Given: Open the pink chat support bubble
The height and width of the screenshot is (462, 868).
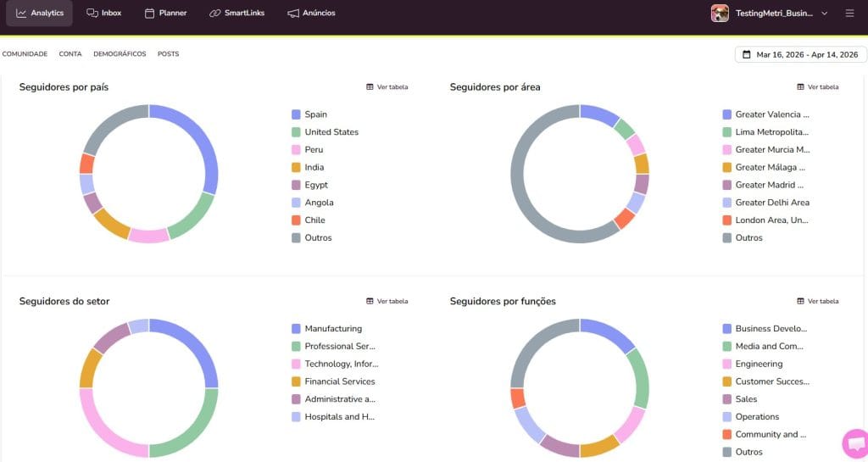Looking at the screenshot, I should (x=855, y=444).
